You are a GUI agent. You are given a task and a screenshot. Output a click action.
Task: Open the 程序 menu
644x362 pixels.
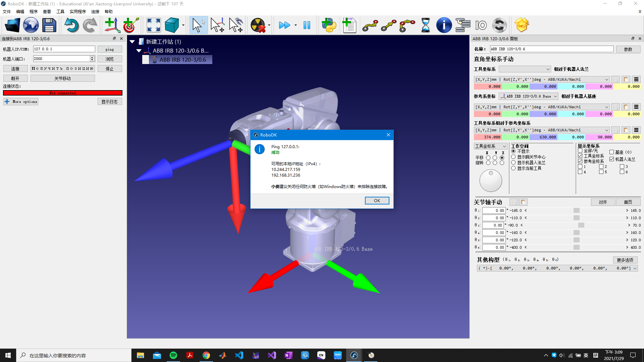tap(34, 11)
